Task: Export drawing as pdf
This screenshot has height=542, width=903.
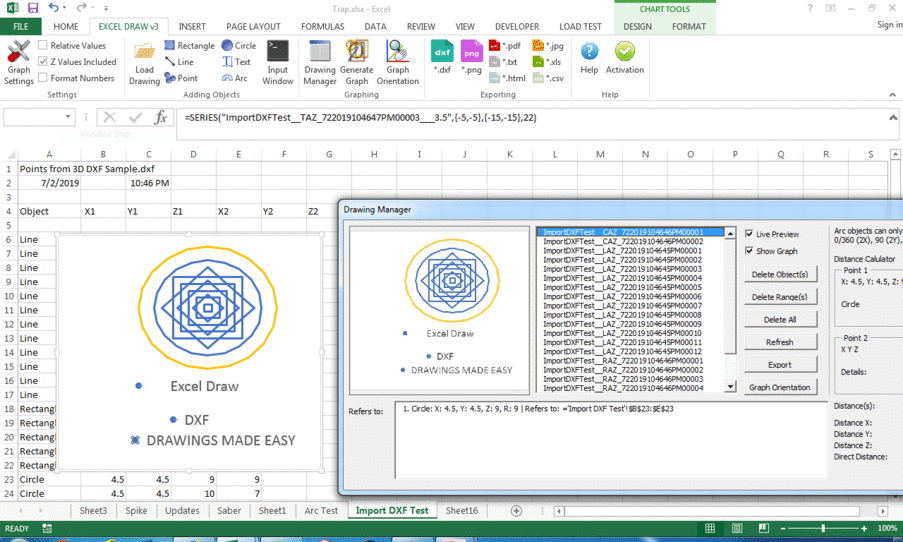Action: click(504, 46)
